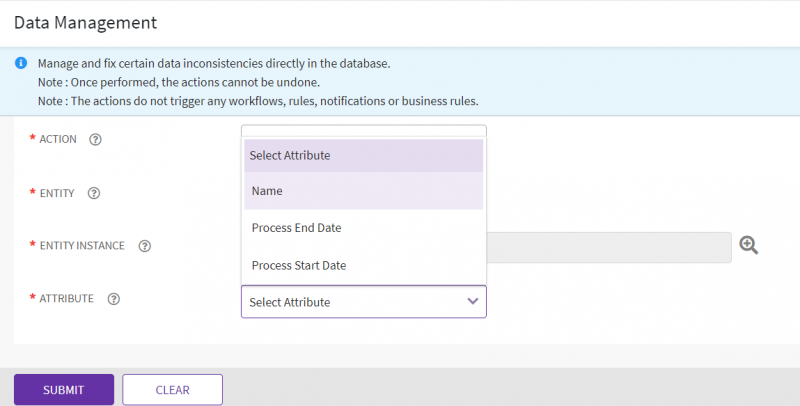Viewport: 800px width, 406px height.
Task: Click the ACTION field label
Action: [58, 139]
